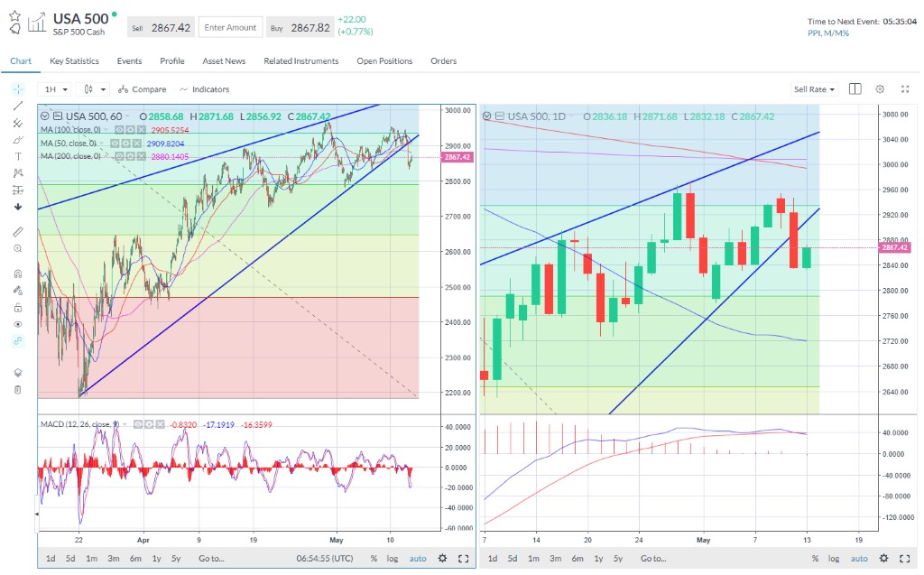The height and width of the screenshot is (575, 924).
Task: Click the Sell 2867.42 button
Action: [x=161, y=28]
